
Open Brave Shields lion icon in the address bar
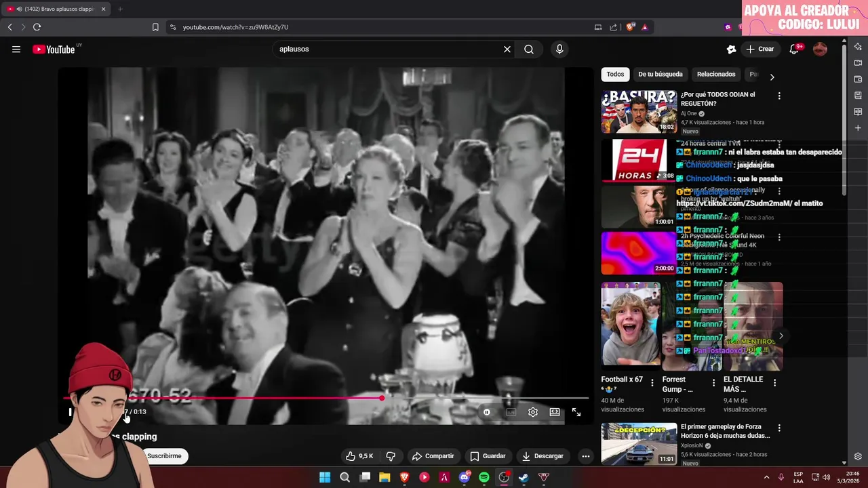pyautogui.click(x=630, y=27)
